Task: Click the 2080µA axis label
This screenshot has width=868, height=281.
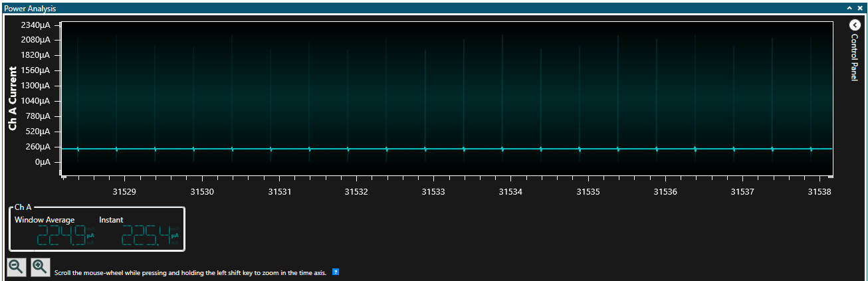Action: point(35,41)
